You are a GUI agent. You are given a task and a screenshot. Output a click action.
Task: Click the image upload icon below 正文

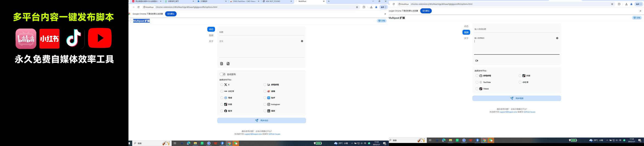coord(222,64)
